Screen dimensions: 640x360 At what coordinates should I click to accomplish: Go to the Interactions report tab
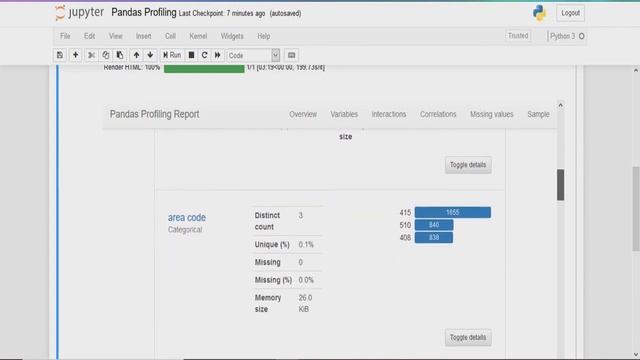(x=389, y=114)
